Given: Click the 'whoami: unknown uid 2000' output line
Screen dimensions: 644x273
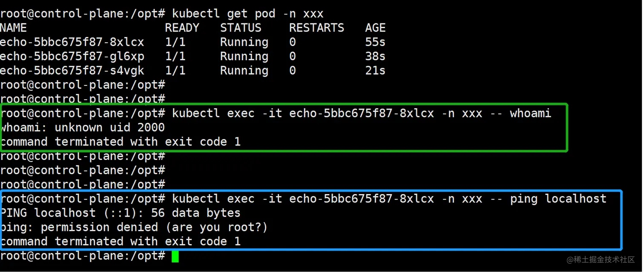Looking at the screenshot, I should tap(83, 128).
